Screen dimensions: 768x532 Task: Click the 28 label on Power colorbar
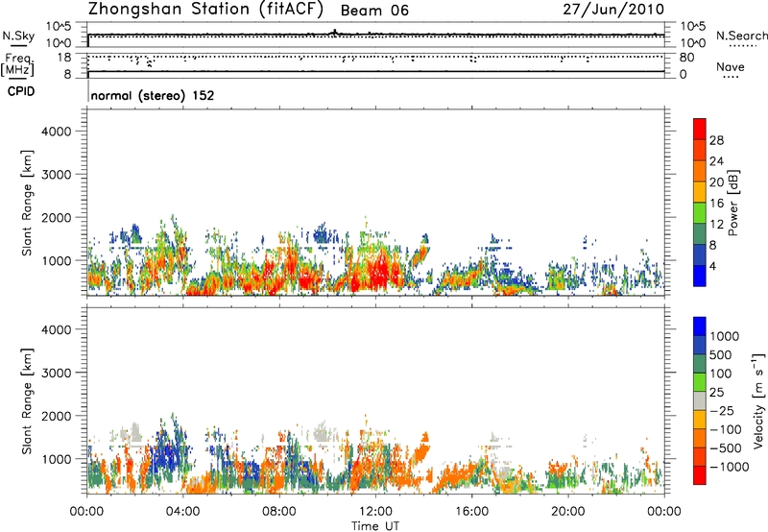(716, 140)
